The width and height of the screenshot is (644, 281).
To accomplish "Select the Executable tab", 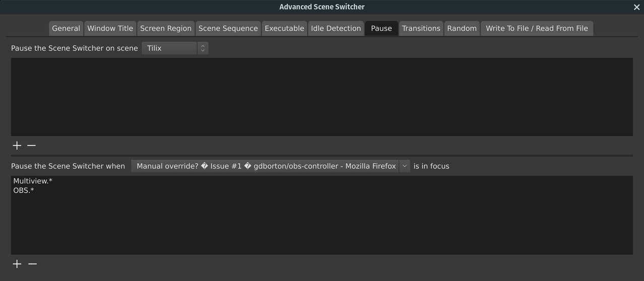I will [x=284, y=29].
